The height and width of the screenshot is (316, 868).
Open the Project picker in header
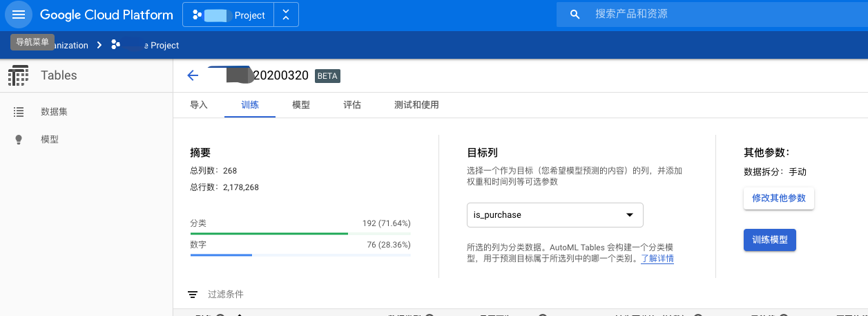pyautogui.click(x=229, y=15)
